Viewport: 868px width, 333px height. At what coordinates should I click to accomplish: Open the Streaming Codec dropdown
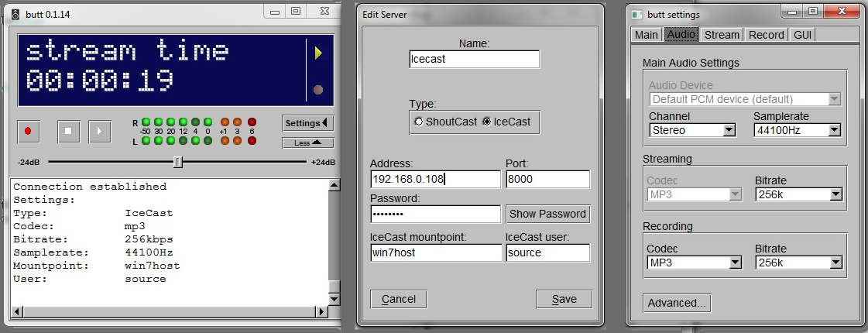click(695, 194)
